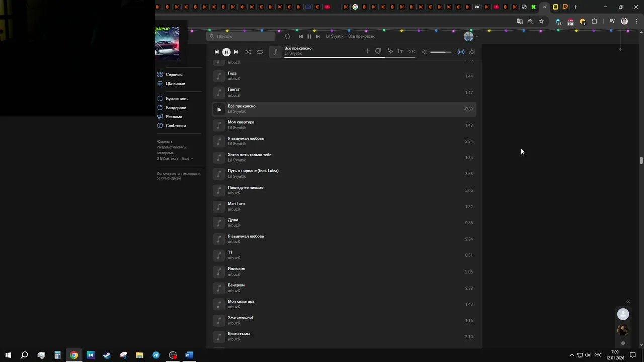Switch to the YouTube tab near right

(496, 7)
